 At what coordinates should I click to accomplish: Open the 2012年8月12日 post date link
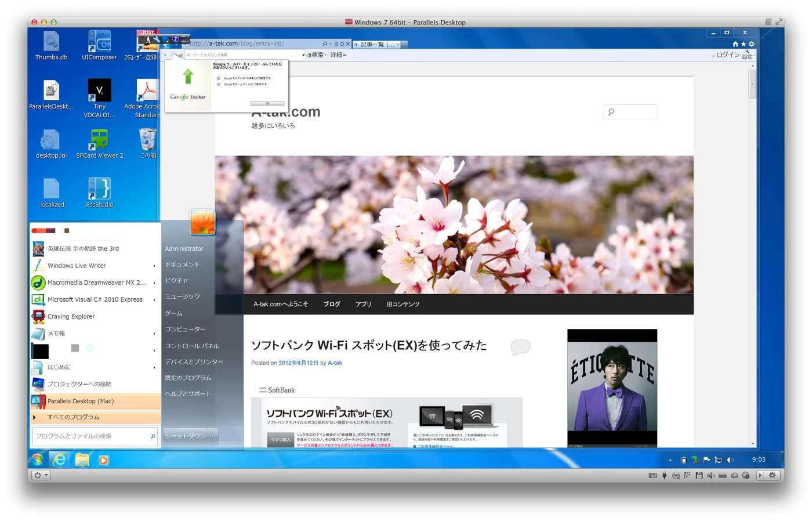298,363
